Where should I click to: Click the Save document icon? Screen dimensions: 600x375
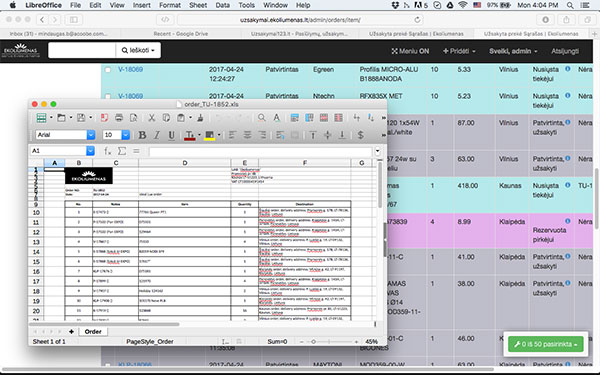click(81, 118)
